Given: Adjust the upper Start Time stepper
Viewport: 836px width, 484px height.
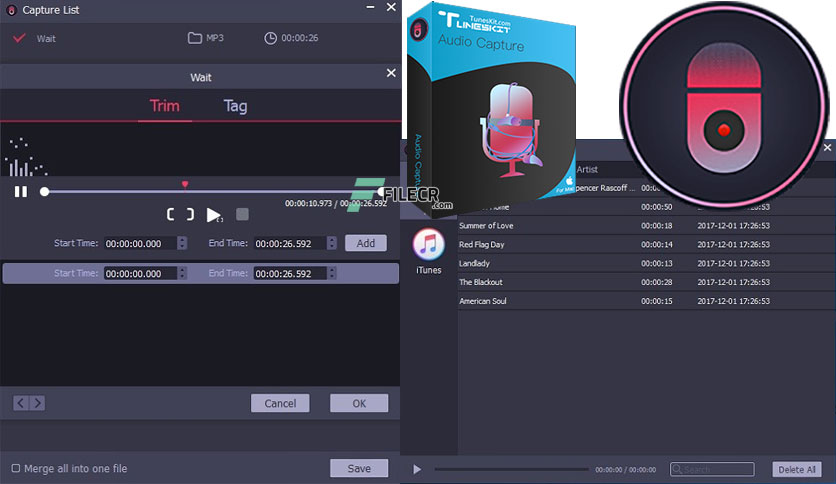Looking at the screenshot, I should click(182, 243).
